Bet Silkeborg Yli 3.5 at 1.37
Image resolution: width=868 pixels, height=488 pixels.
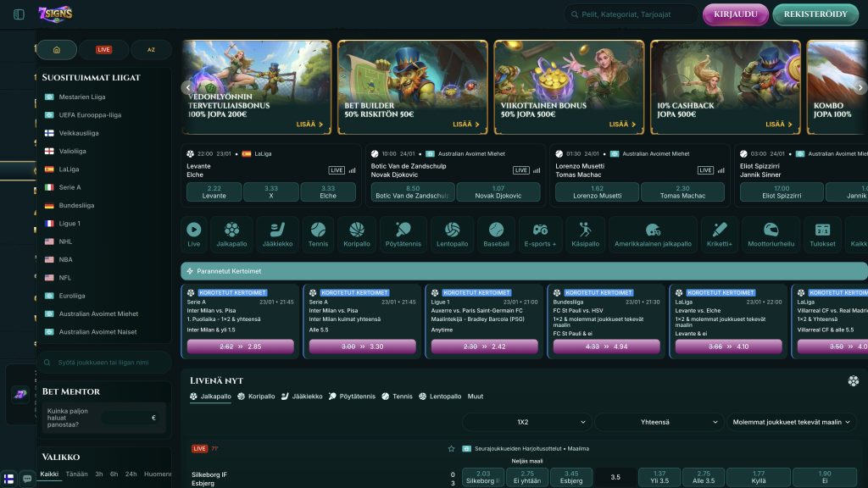coord(659,477)
